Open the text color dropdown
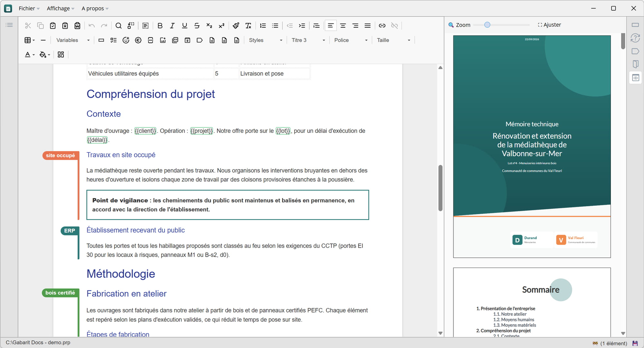This screenshot has width=644, height=348. (x=30, y=55)
